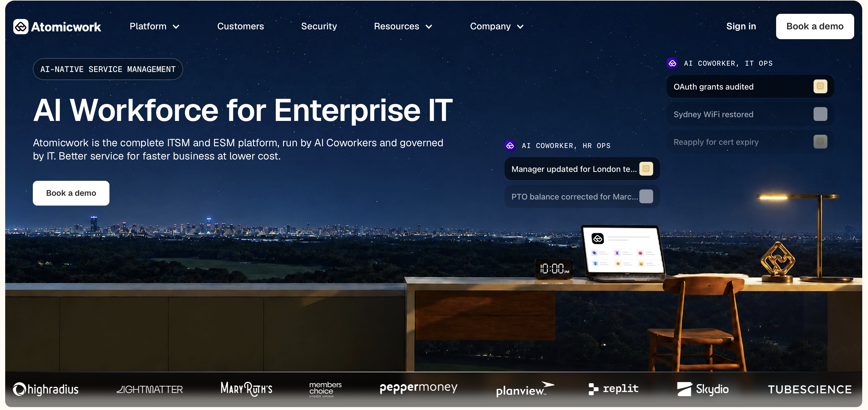Click the AI COWORKER, IT OPS label
This screenshot has height=410, width=868.
tap(728, 63)
